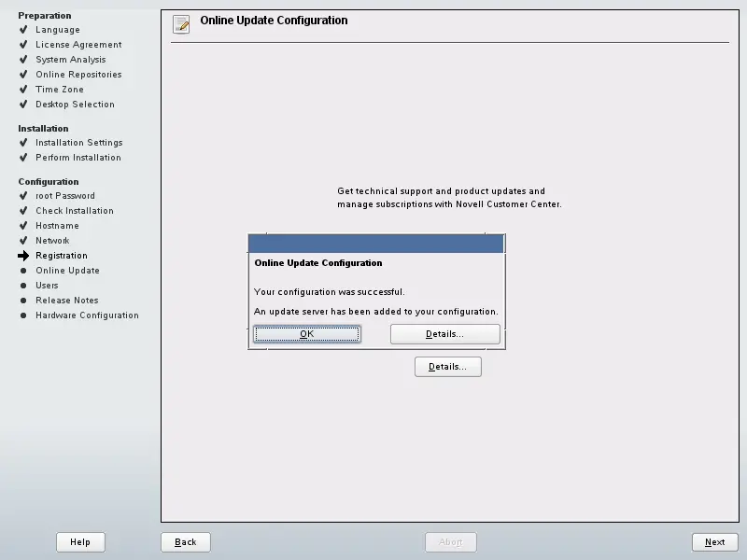747x560 pixels.
Task: Proceed with the Next button
Action: 714,542
